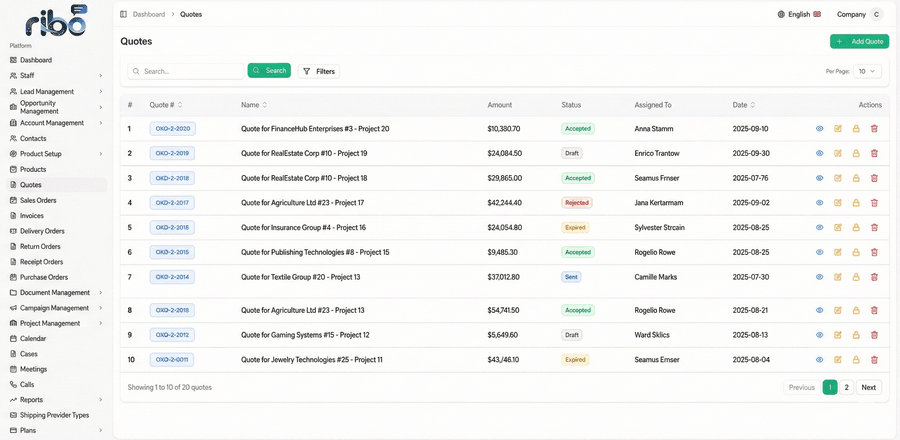Delete quote for FinanceHub Enterprises #3
900x440 pixels.
tap(874, 129)
